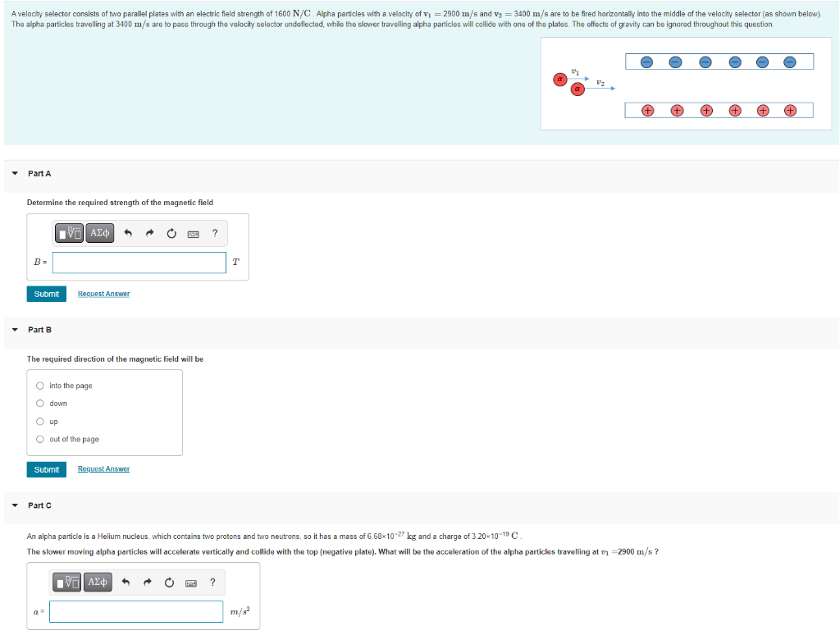
Task: Open the templates (fraction/root) tool in Part C
Action: [x=67, y=582]
